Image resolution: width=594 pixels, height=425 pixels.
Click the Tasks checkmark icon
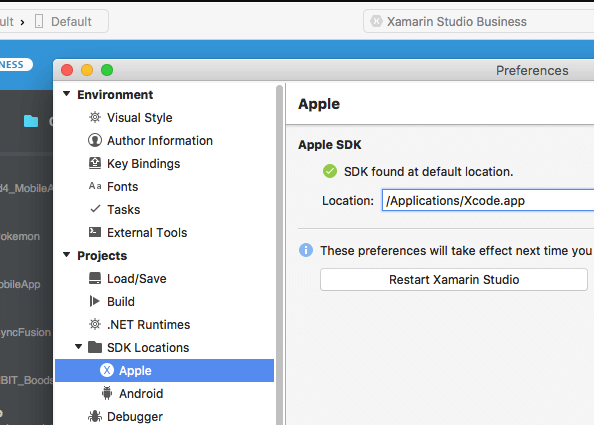[95, 209]
